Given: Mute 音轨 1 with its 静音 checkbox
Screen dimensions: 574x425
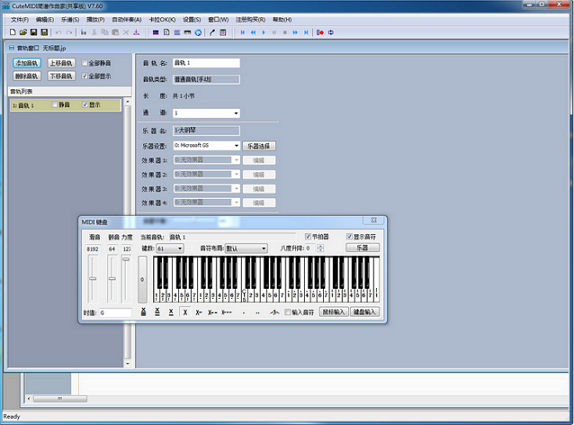Looking at the screenshot, I should pyautogui.click(x=54, y=105).
